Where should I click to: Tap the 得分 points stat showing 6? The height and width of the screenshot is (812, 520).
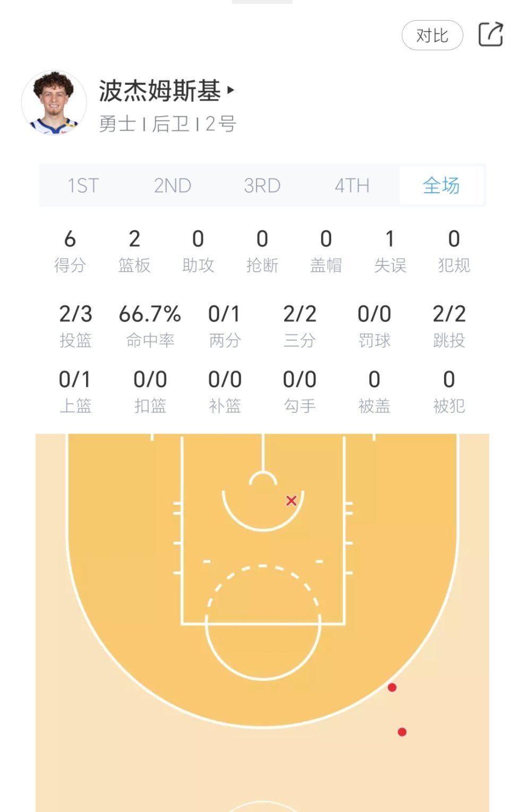[70, 251]
